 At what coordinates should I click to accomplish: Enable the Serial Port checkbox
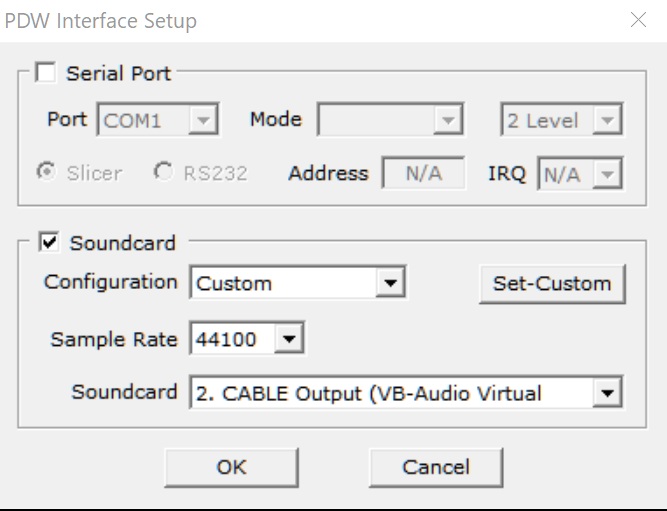[46, 73]
